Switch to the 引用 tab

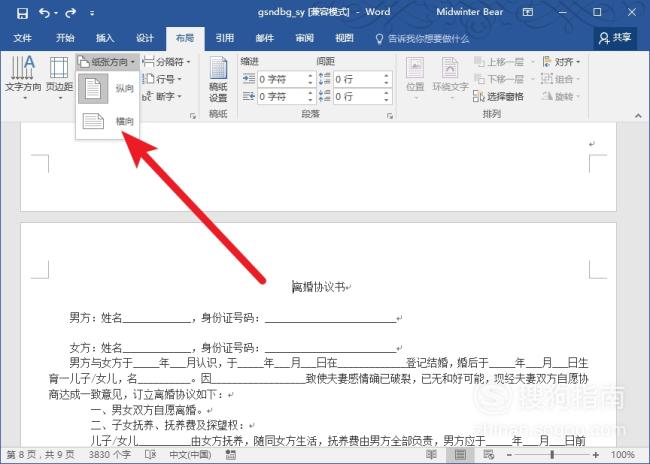pos(225,38)
